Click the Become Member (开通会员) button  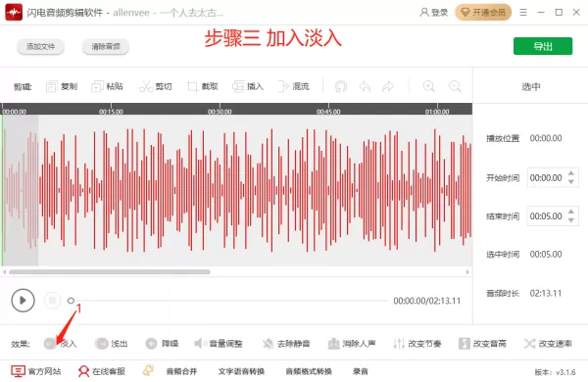483,13
